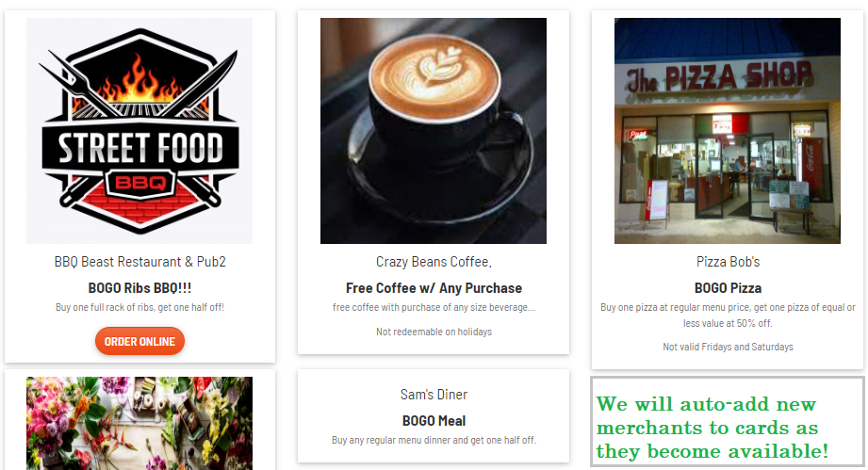Select the latte art coffee cup photo

point(434,131)
